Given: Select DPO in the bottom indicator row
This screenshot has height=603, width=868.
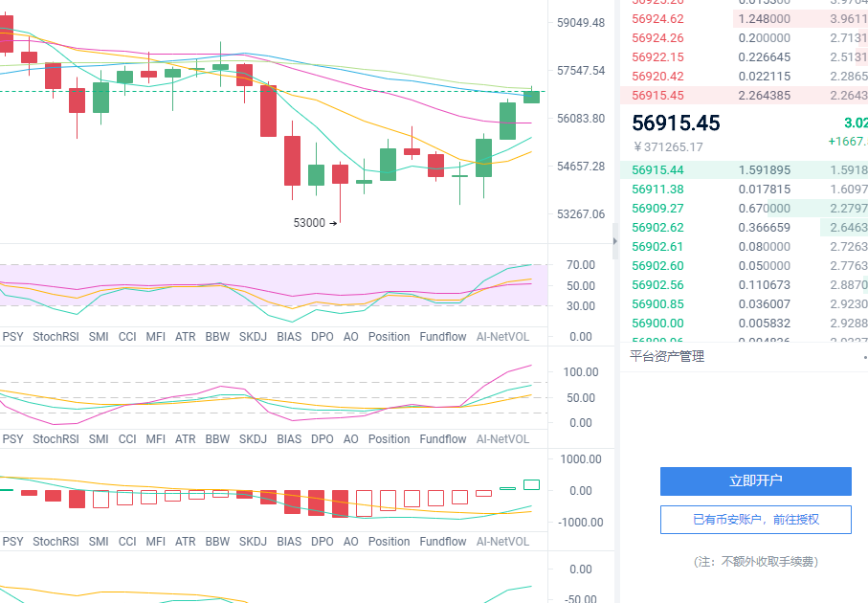Looking at the screenshot, I should coord(323,542).
